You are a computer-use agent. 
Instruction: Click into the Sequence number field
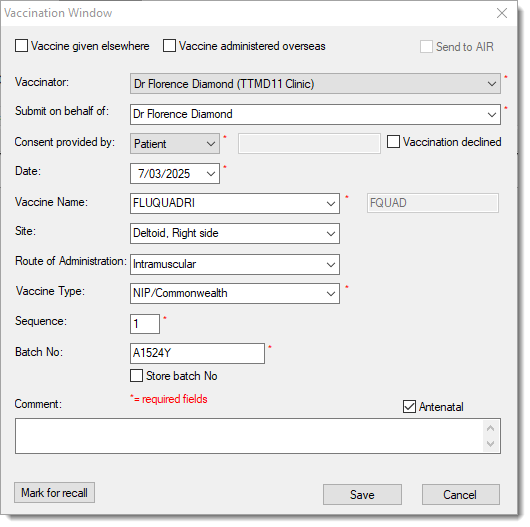click(x=145, y=324)
